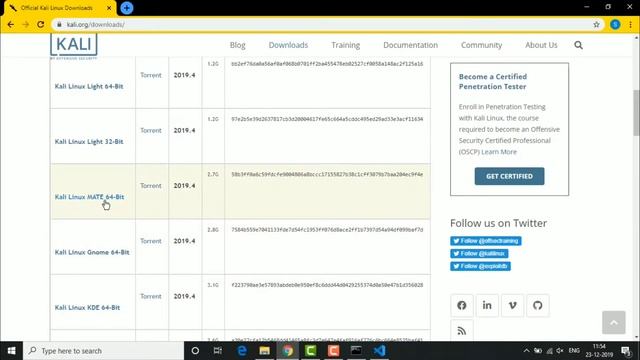The image size is (640, 360).
Task: Open the RSS feed icon
Action: pyautogui.click(x=462, y=331)
